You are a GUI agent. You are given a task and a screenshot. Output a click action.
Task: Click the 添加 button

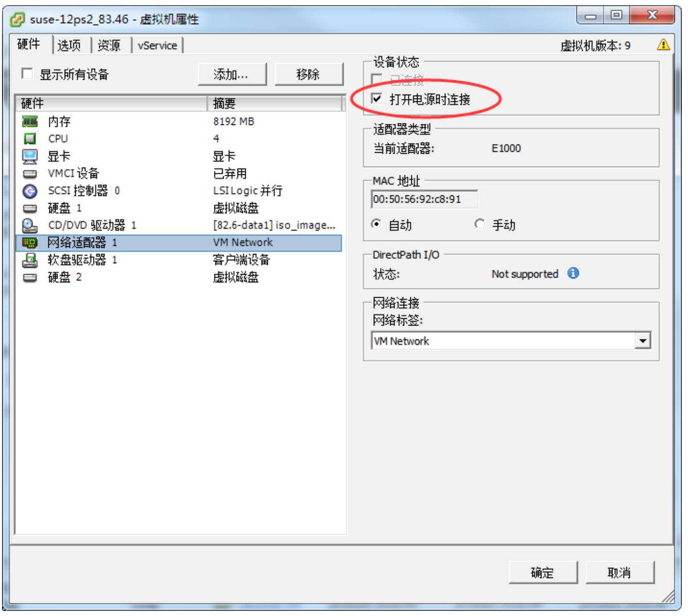tap(231, 74)
